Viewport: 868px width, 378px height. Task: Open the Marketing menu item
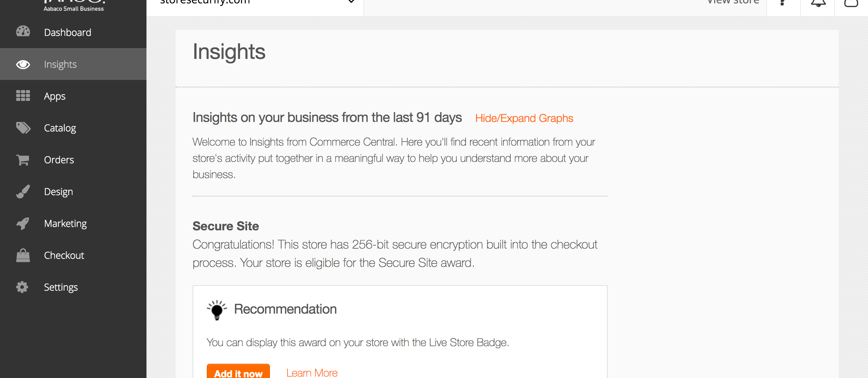[65, 223]
